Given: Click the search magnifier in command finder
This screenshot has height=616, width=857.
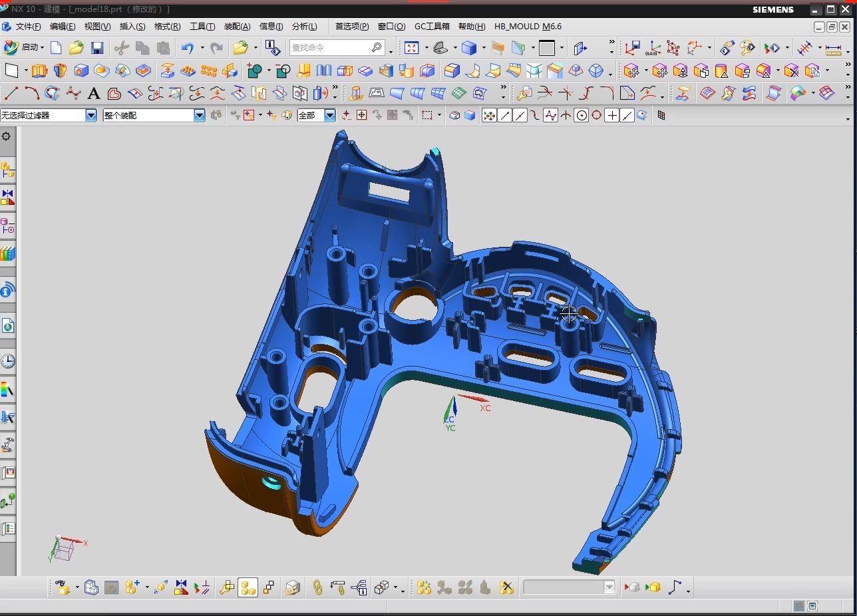Looking at the screenshot, I should point(377,47).
